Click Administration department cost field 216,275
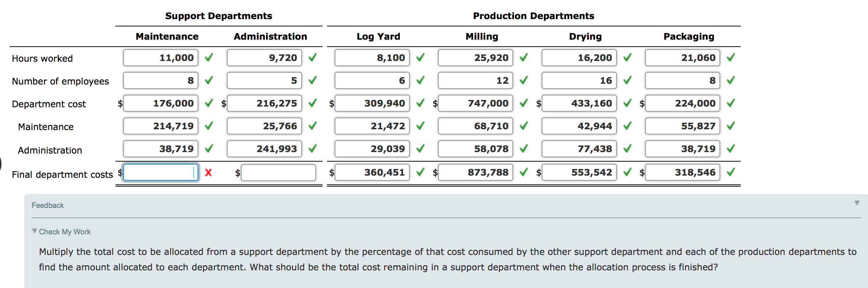868x288 pixels. (264, 103)
